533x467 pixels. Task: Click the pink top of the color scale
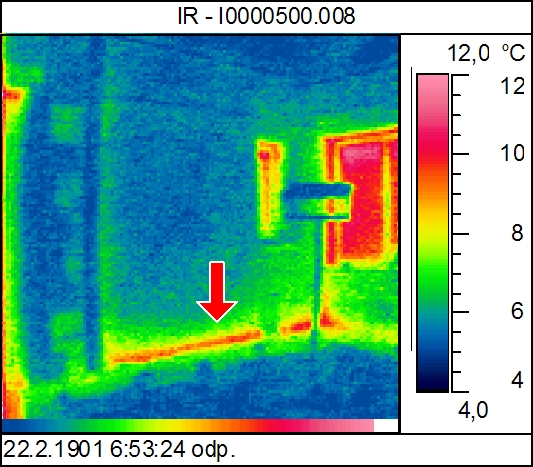pyautogui.click(x=433, y=88)
